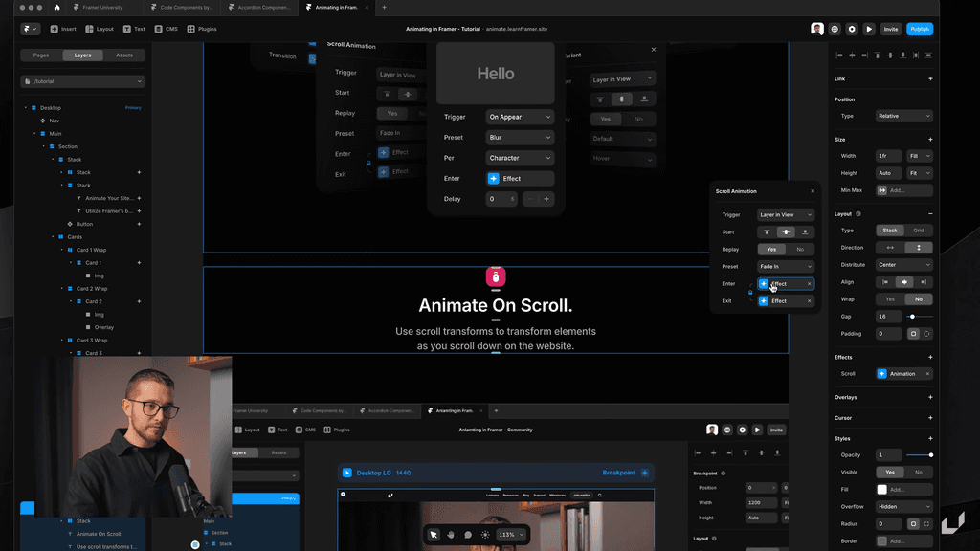Open the Preset 'Fade In' dropdown
Viewport: 980px width, 551px height.
click(x=785, y=266)
